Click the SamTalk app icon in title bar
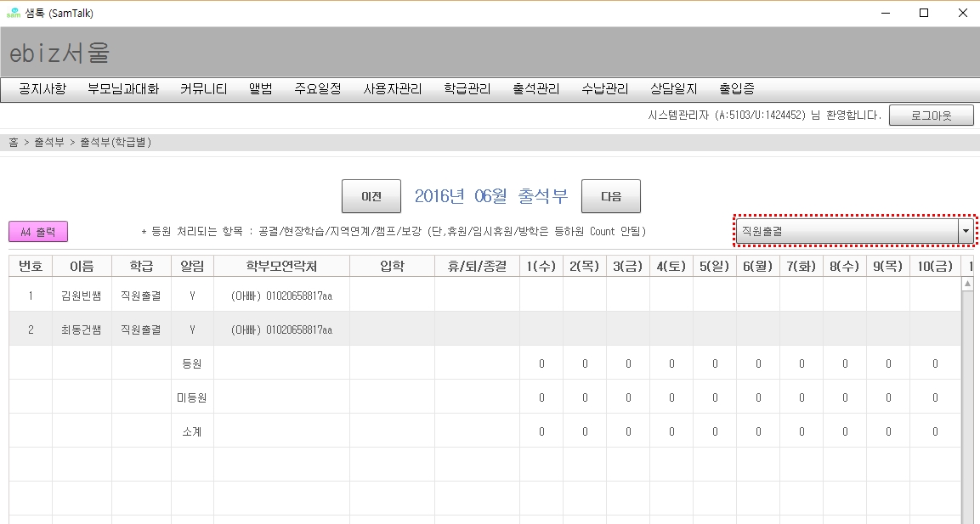The image size is (980, 524). [x=13, y=13]
